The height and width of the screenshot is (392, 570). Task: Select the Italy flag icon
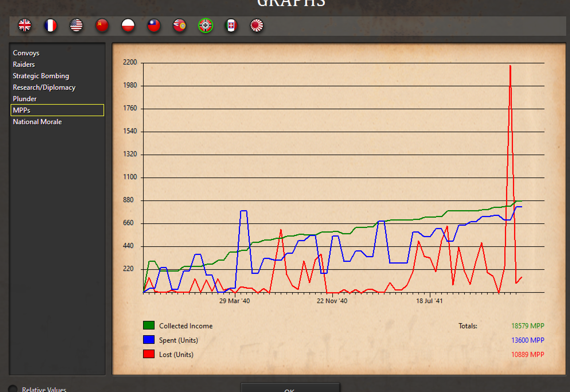point(231,26)
